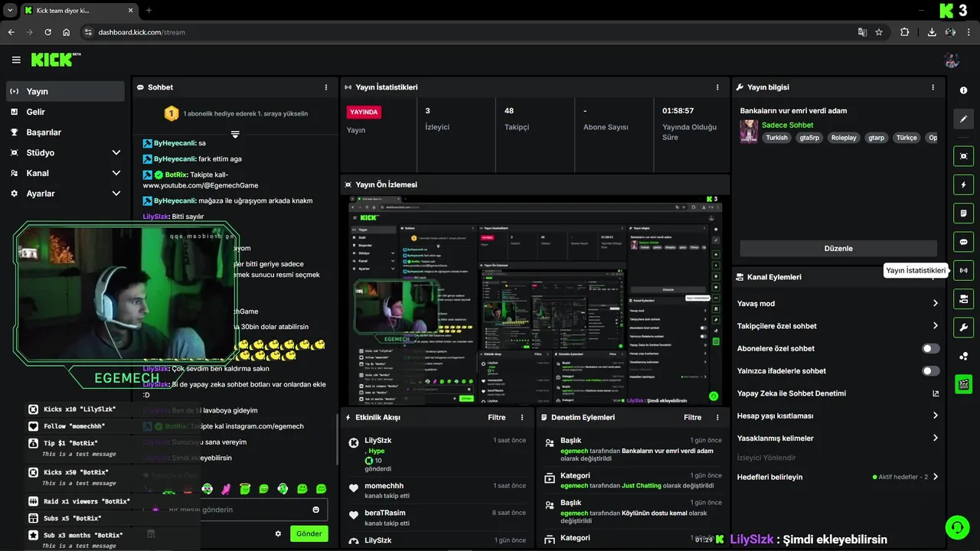Open Yayın bilgisi panel three-dot menu

click(x=933, y=87)
